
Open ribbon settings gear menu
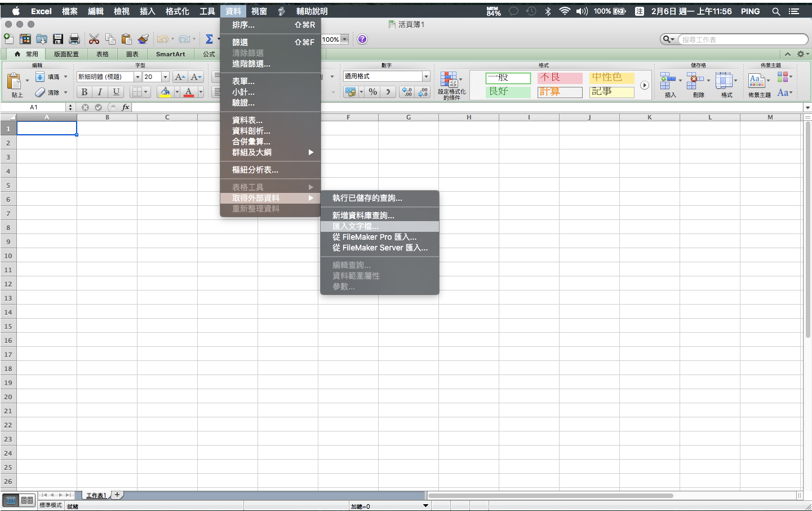(x=802, y=54)
